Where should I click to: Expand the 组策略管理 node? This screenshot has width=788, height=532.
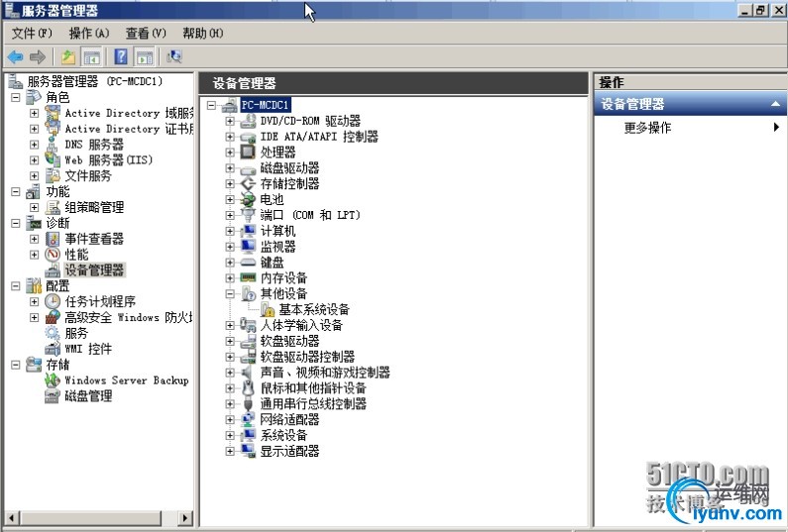[x=34, y=207]
